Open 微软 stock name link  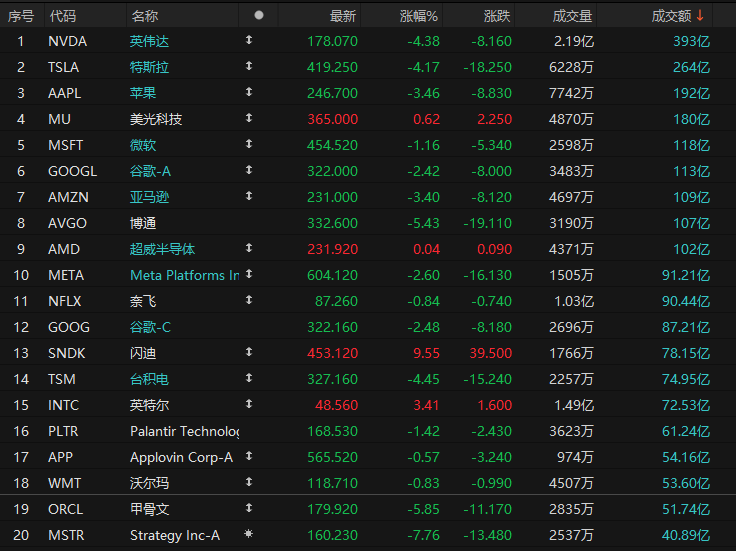(143, 145)
